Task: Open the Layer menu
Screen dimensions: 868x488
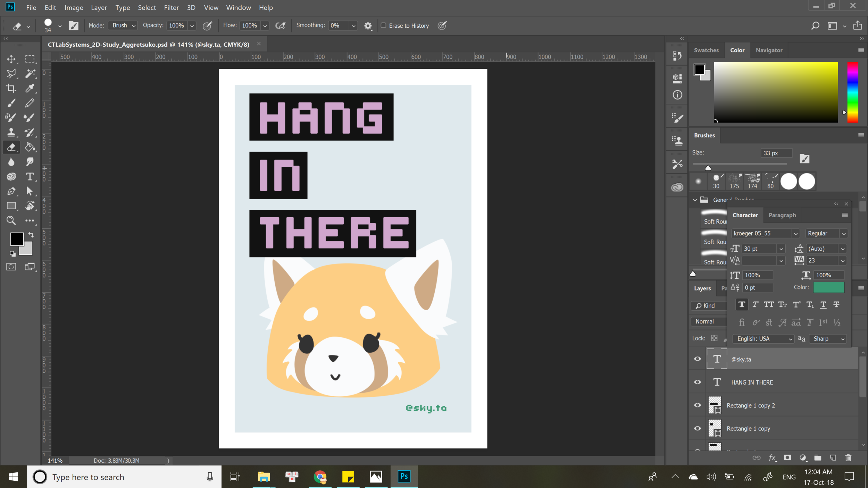Action: [99, 8]
